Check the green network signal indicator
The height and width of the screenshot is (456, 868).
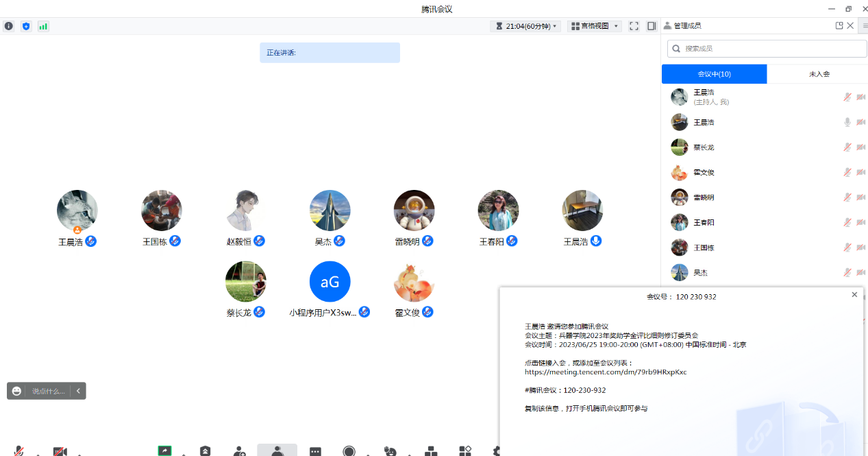[43, 26]
